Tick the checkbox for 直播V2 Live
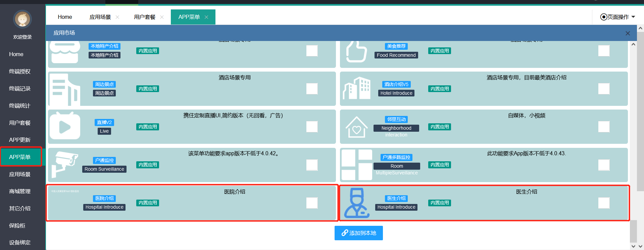Viewport: 644px width, 250px height. point(312,127)
